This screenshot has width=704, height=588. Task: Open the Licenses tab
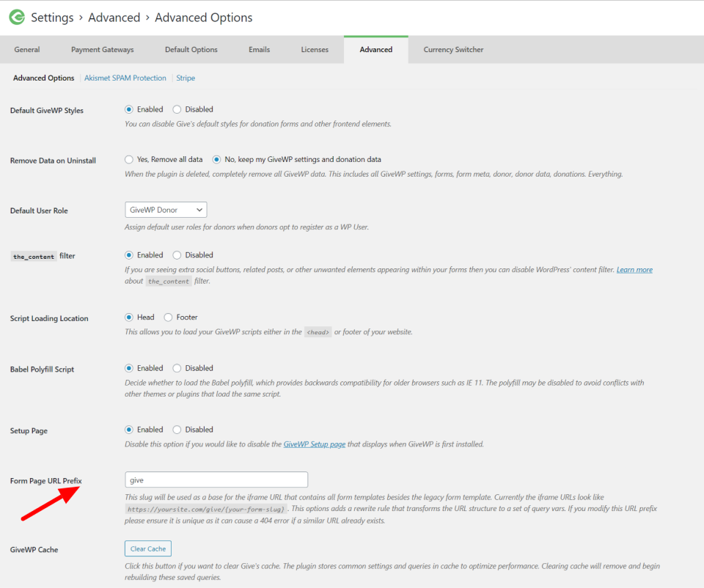click(x=315, y=50)
